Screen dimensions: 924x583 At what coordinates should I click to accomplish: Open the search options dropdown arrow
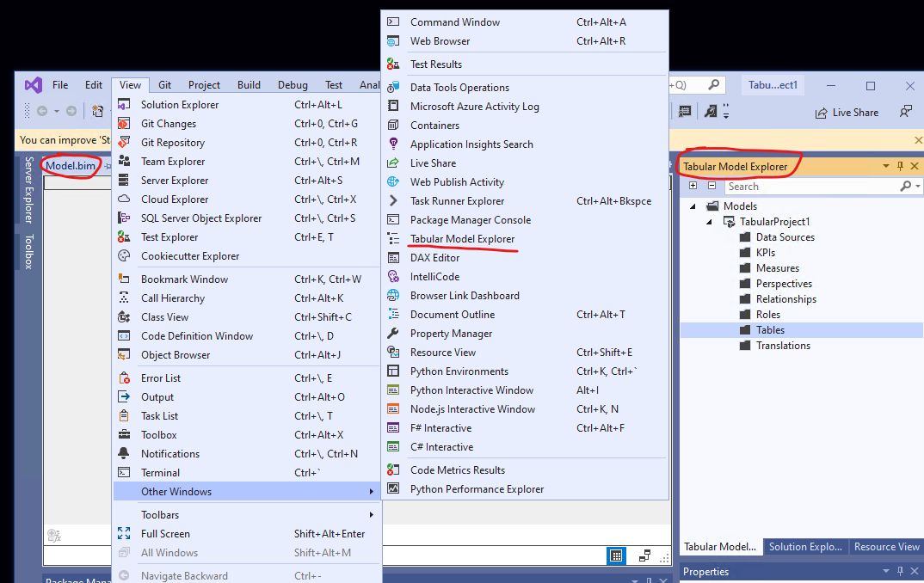tap(918, 186)
